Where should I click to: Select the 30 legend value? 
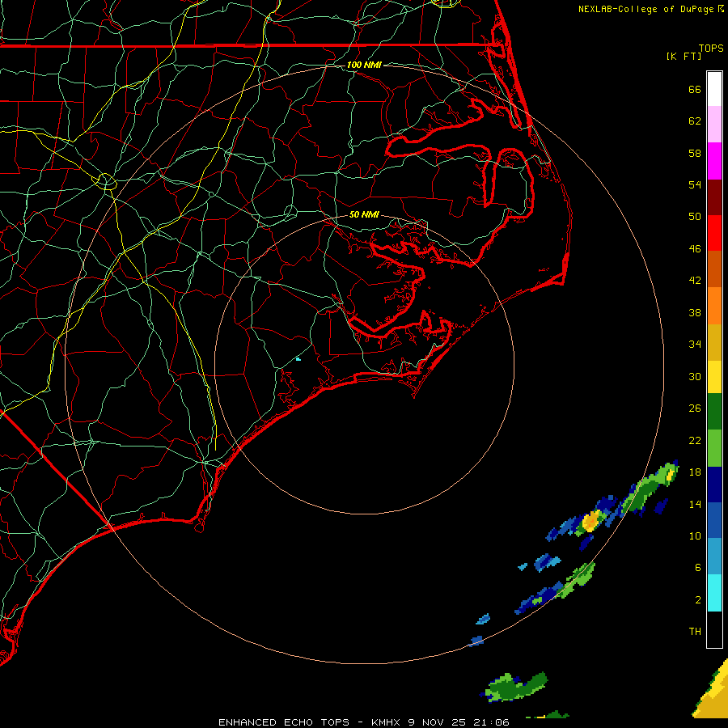(x=695, y=376)
